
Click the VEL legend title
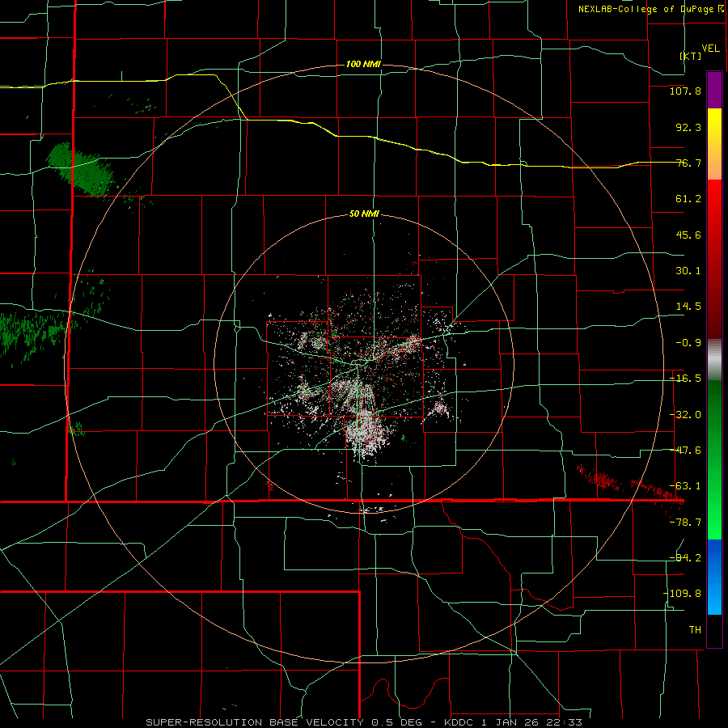click(x=710, y=49)
